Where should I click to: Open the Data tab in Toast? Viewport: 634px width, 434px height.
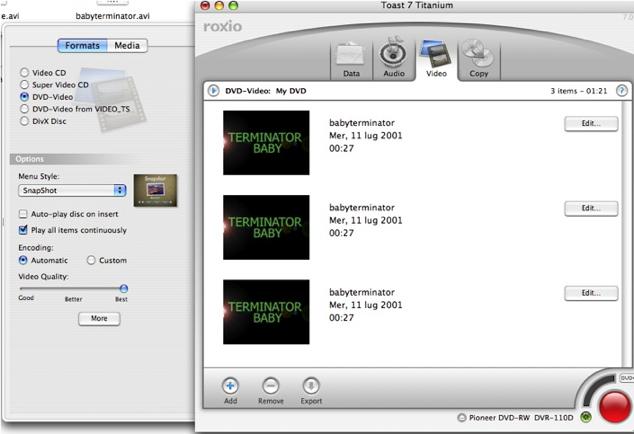click(351, 60)
